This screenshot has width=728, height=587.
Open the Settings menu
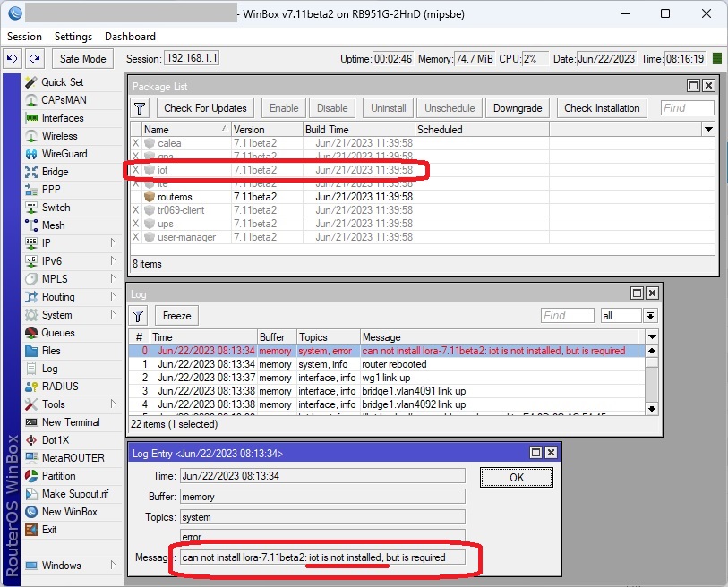point(73,37)
